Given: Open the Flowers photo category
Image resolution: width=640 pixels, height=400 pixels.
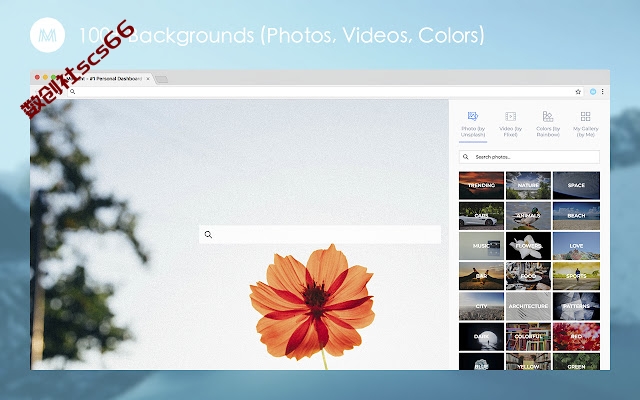Looking at the screenshot, I should [x=528, y=246].
